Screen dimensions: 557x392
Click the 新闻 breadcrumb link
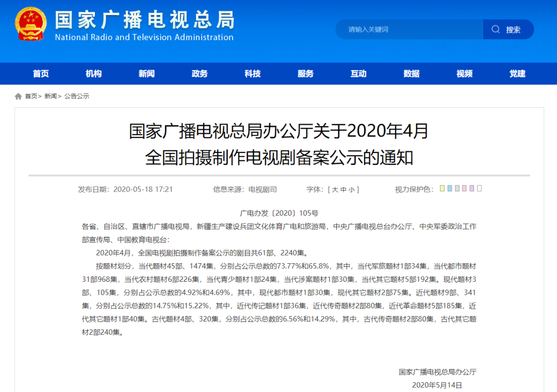(x=50, y=96)
